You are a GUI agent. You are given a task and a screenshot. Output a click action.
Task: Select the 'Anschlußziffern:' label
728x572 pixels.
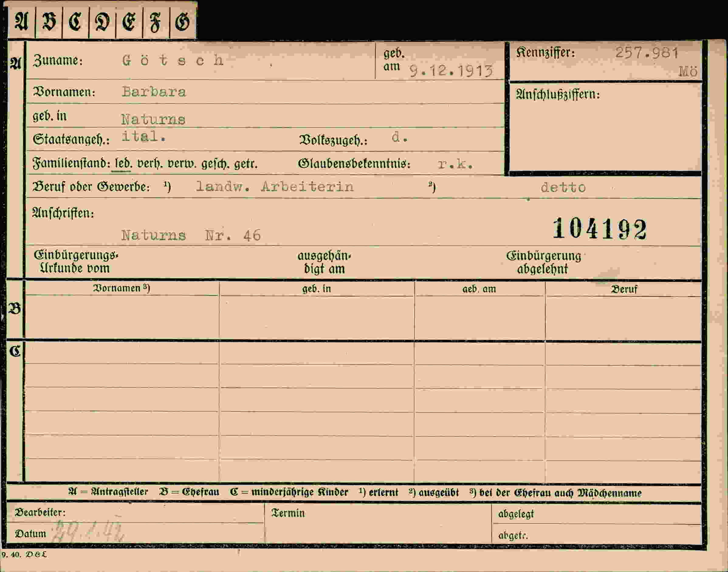[558, 94]
